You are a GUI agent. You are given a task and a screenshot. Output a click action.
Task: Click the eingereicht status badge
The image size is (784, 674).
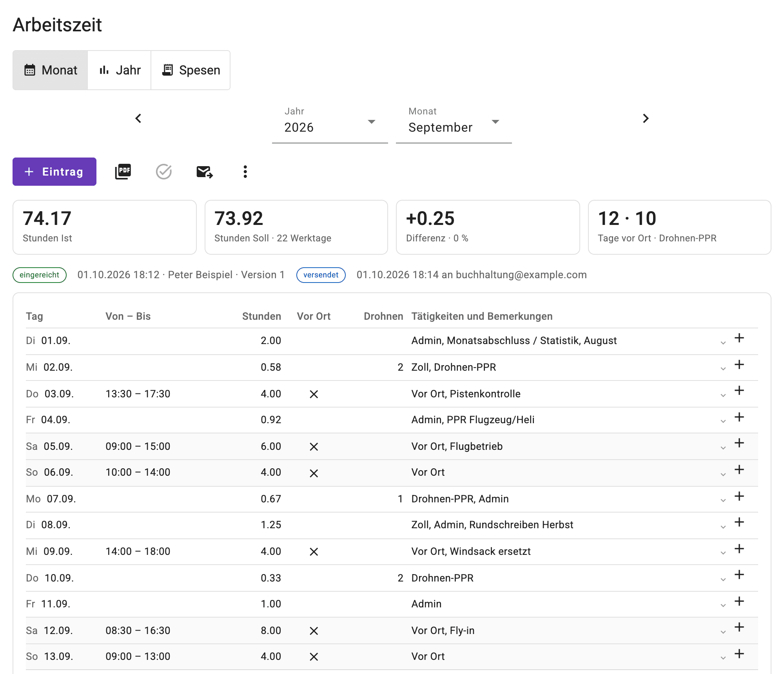coord(40,275)
